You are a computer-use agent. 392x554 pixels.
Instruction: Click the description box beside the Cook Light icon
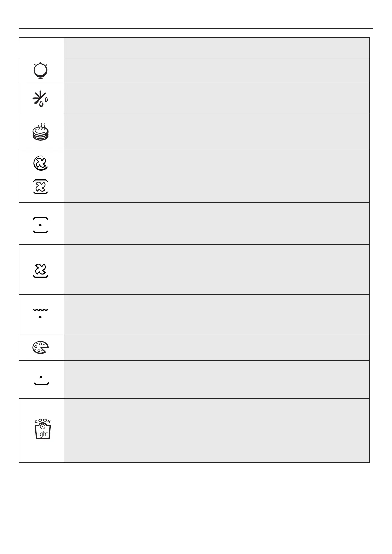216,430
